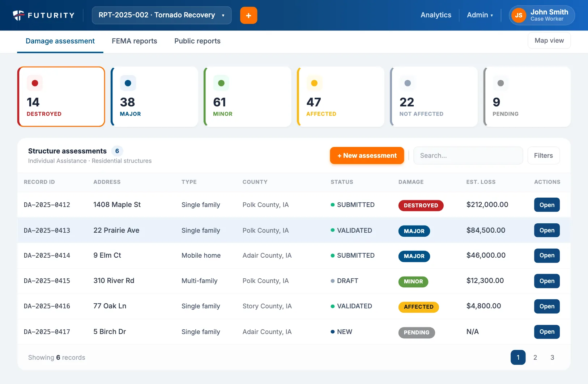Viewport: 588px width, 384px height.
Task: Open the 9 Elm Ct record
Action: 547,256
